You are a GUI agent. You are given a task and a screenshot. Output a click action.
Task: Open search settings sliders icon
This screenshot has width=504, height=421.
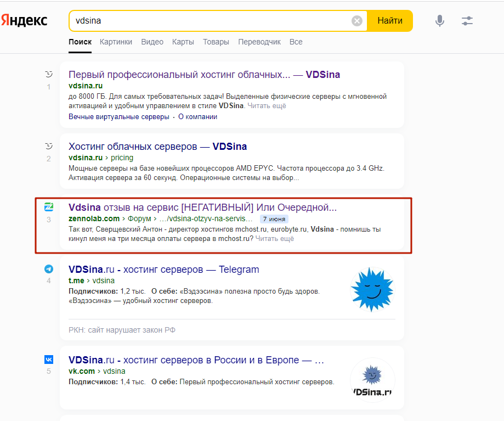click(467, 21)
